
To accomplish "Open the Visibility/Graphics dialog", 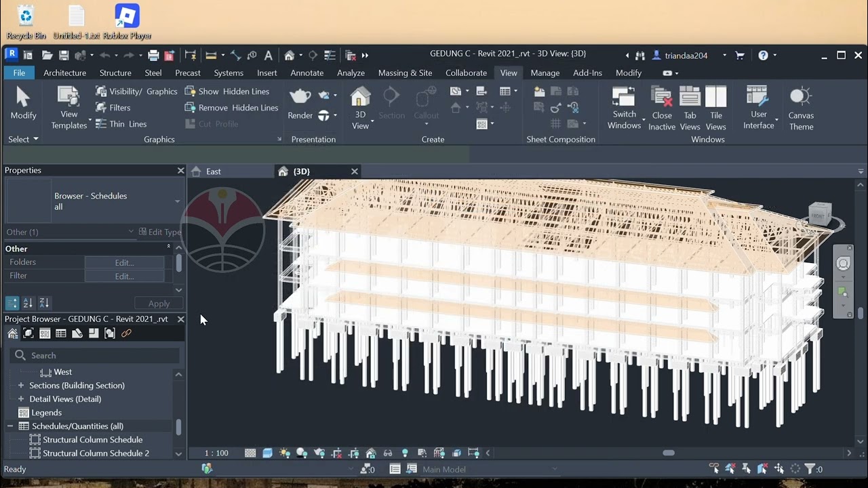I will [136, 91].
